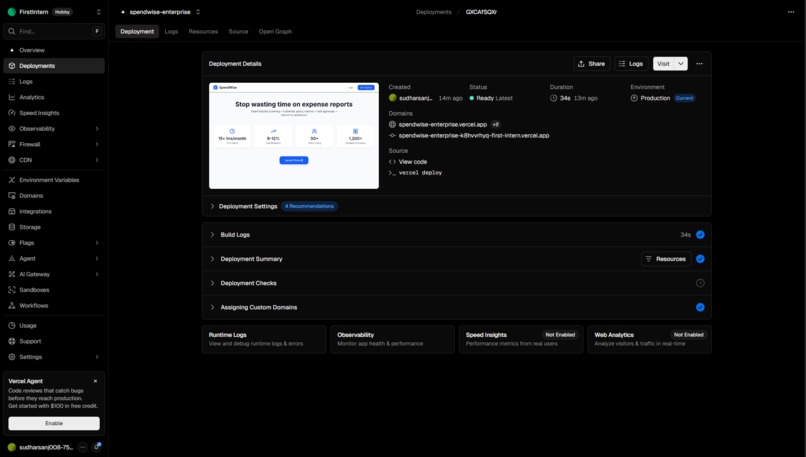Open the Runtime Logs card

click(264, 339)
